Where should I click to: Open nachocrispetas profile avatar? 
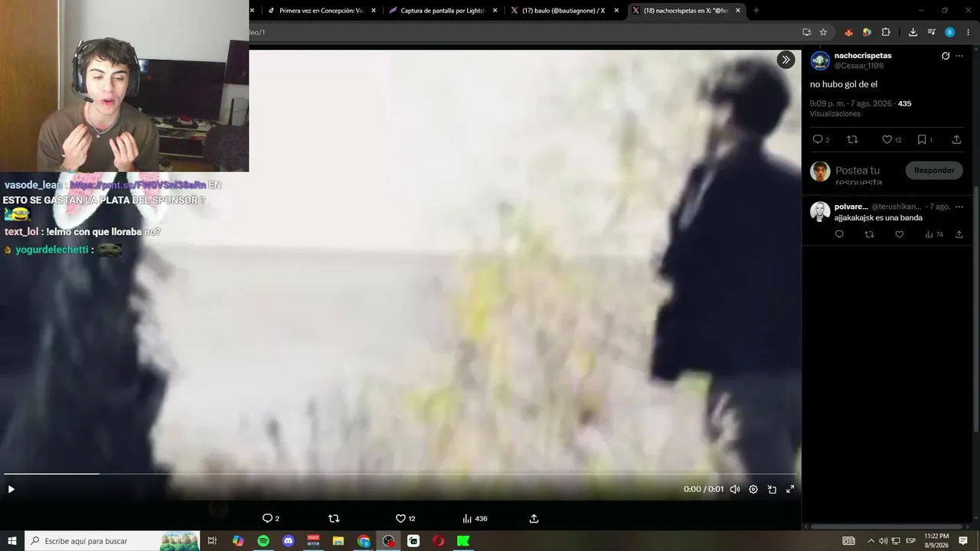click(x=820, y=60)
